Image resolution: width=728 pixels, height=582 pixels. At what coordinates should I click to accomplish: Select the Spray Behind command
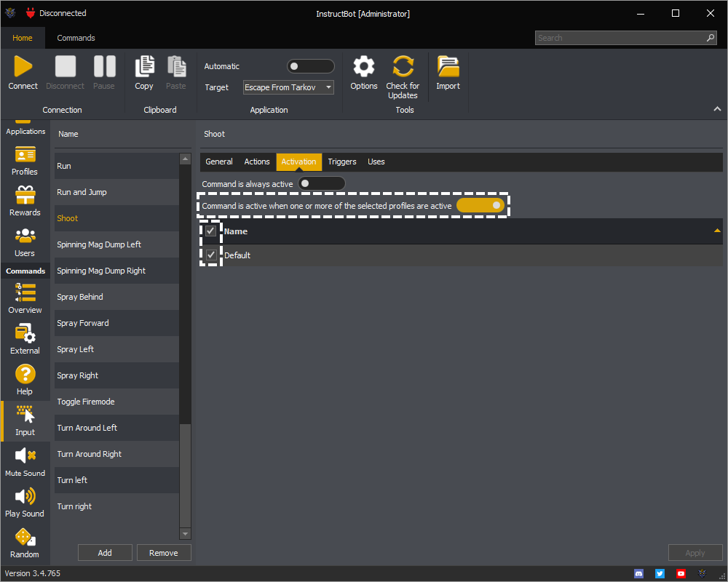click(x=116, y=297)
